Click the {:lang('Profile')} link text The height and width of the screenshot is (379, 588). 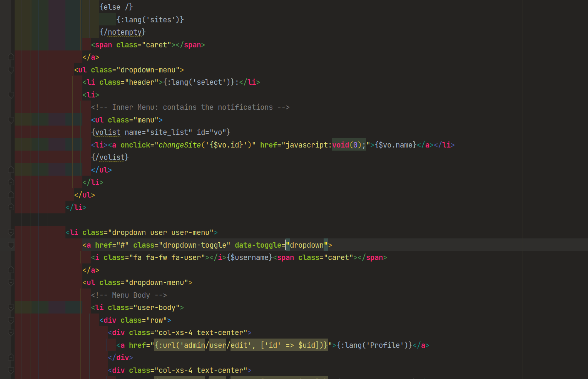click(374, 345)
